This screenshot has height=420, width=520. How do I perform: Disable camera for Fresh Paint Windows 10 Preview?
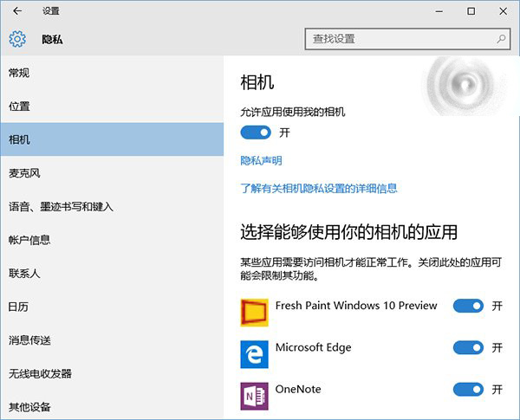coord(468,306)
